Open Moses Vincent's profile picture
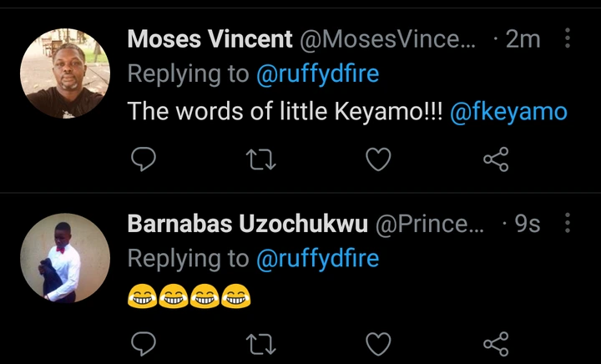Image resolution: width=601 pixels, height=364 pixels. 65,73
